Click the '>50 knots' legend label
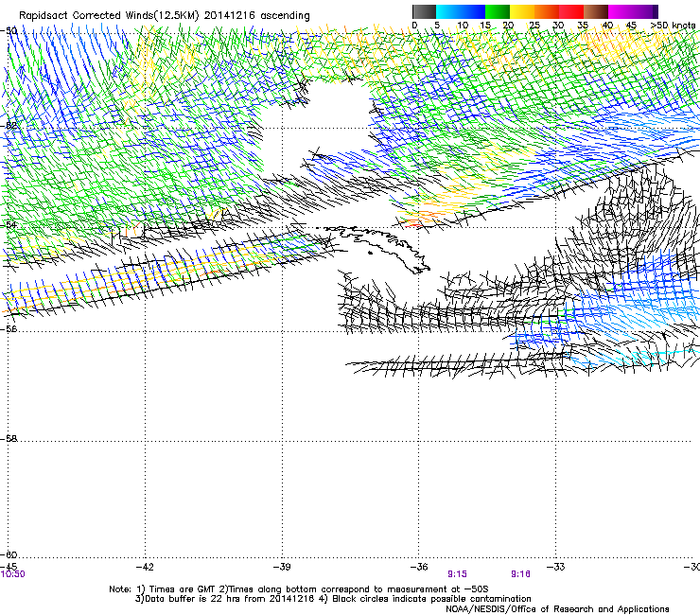 click(x=673, y=26)
